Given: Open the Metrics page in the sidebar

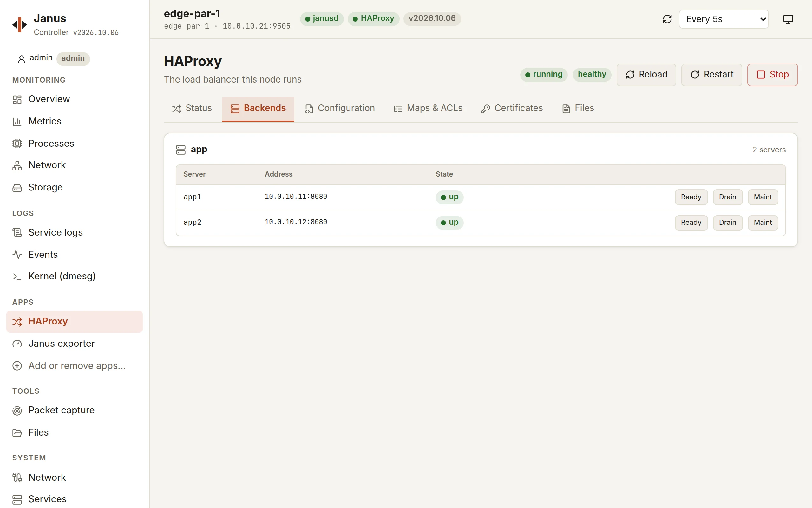Looking at the screenshot, I should click(75, 121).
